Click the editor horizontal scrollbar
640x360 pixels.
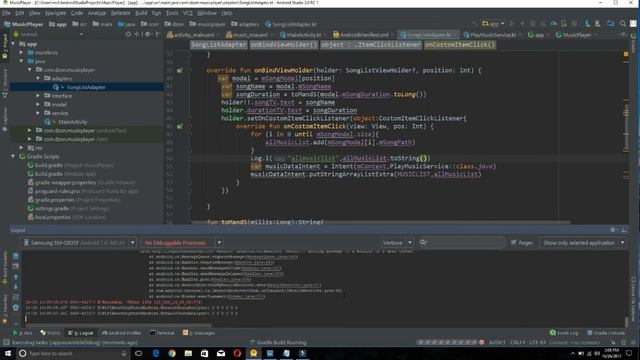pos(381,222)
